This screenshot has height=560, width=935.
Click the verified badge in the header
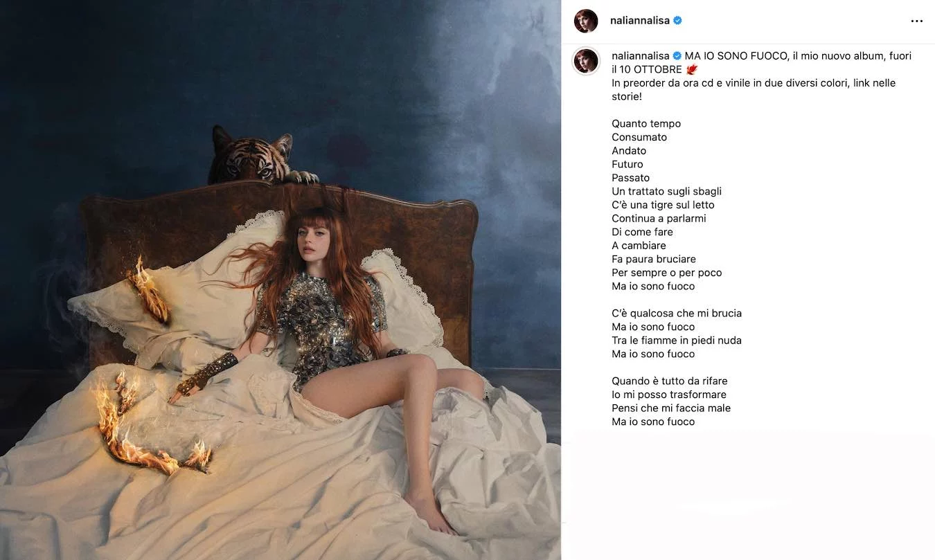coord(677,21)
